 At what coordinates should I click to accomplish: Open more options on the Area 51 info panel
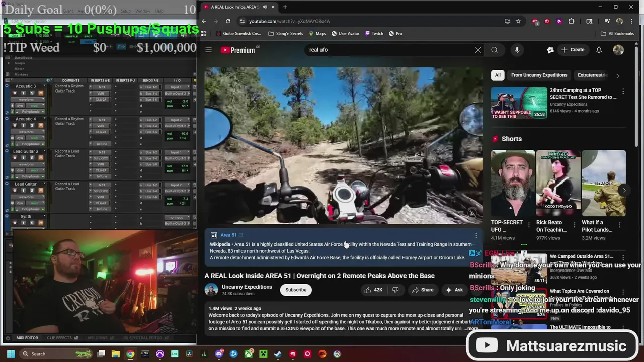pos(476,235)
